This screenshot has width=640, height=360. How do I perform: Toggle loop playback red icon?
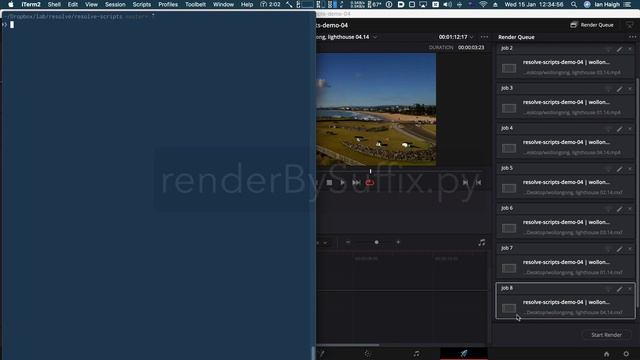tap(370, 182)
